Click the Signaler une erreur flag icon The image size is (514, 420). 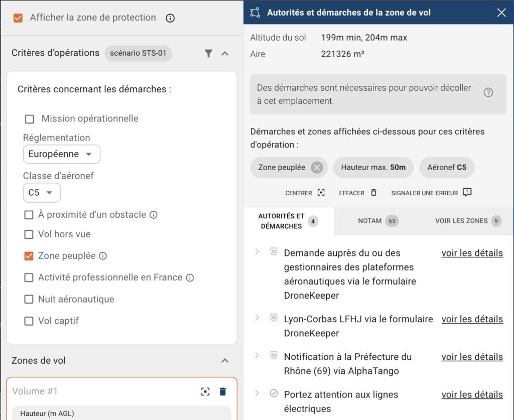466,192
